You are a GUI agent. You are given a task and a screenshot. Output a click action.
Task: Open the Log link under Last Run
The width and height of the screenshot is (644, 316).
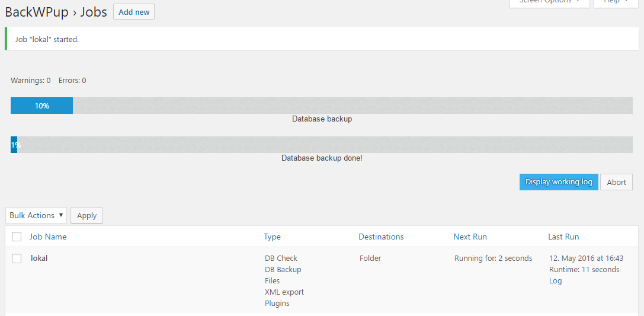[555, 281]
